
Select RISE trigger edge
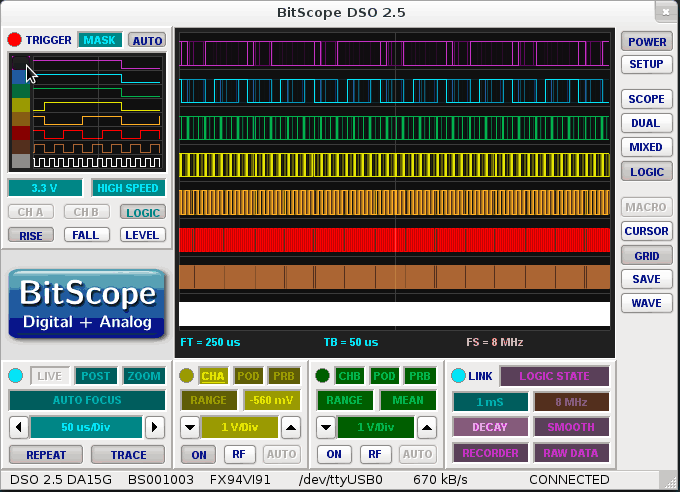(x=31, y=236)
